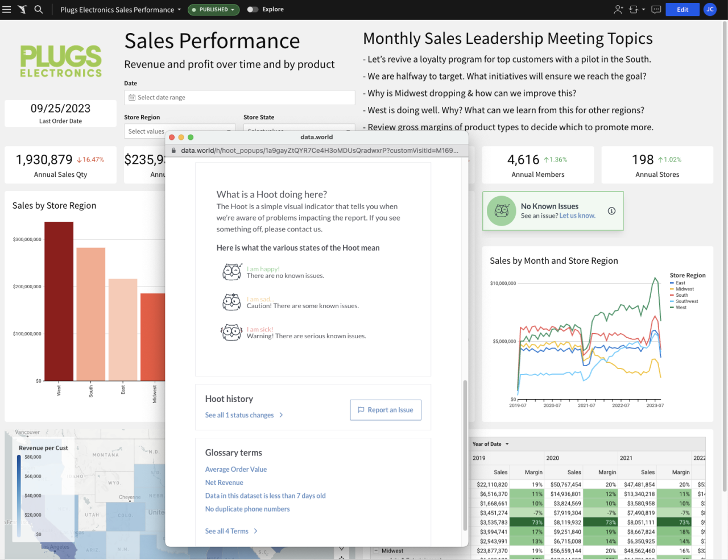Open No duplicate phone numbers term

(247, 509)
